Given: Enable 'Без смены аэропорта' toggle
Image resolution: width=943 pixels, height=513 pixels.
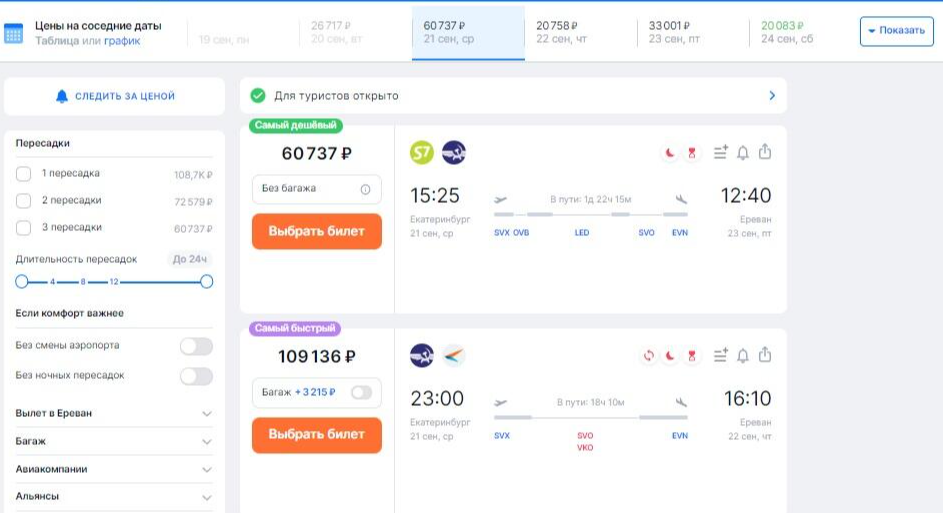Looking at the screenshot, I should click(196, 346).
